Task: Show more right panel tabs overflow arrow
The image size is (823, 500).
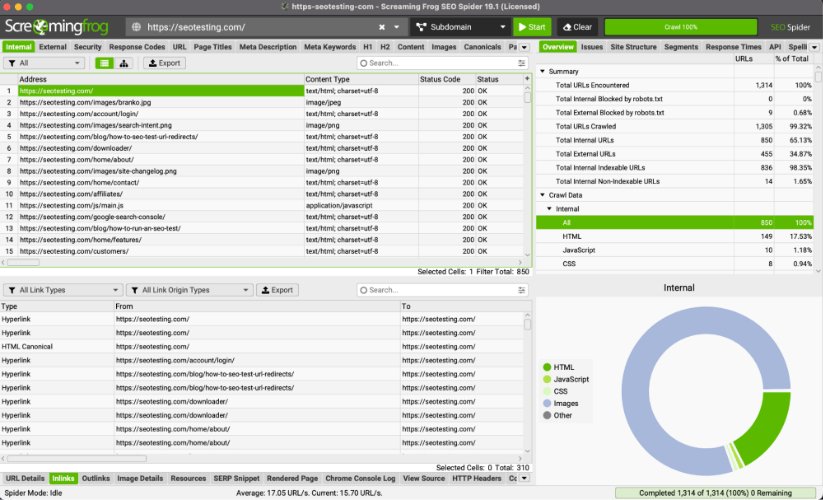Action: (814, 47)
